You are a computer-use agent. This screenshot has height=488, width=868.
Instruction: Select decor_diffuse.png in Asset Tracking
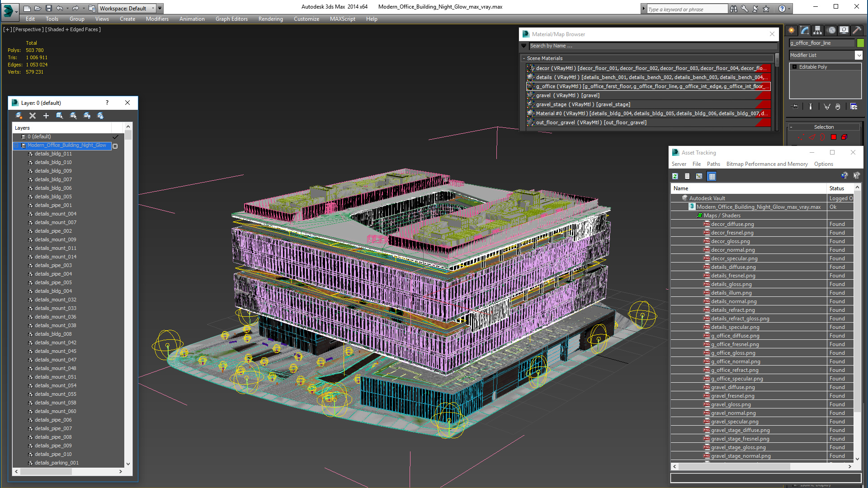(x=732, y=224)
